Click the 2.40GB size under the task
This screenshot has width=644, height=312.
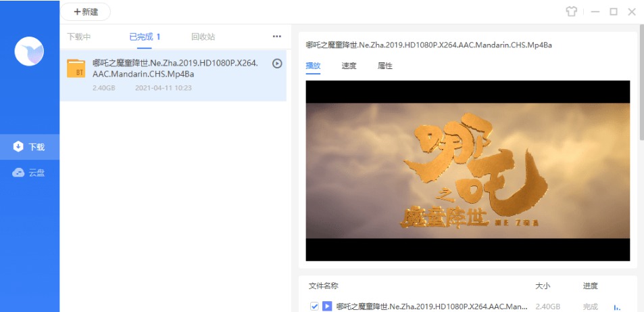104,88
